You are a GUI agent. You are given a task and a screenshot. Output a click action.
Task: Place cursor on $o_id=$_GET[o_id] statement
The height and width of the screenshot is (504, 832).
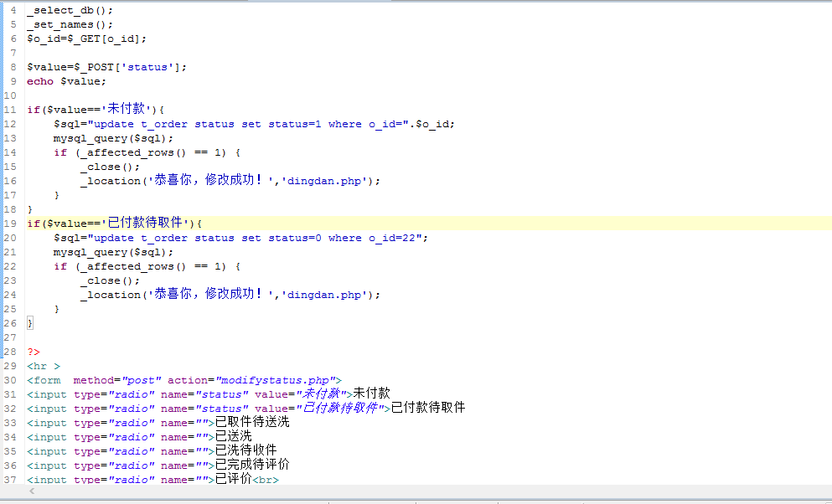pos(86,39)
